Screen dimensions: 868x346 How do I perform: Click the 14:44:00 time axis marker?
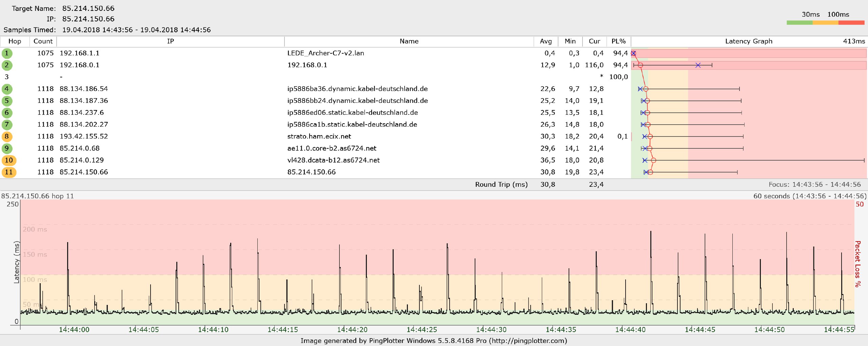coord(74,329)
